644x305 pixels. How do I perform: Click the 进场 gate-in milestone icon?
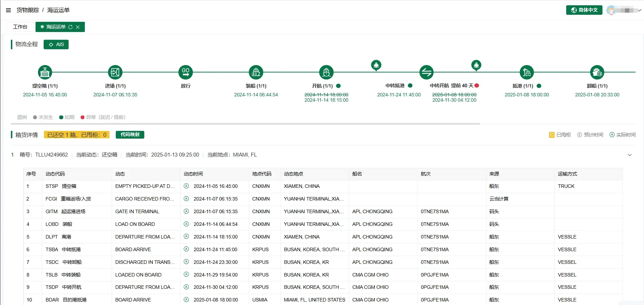115,72
